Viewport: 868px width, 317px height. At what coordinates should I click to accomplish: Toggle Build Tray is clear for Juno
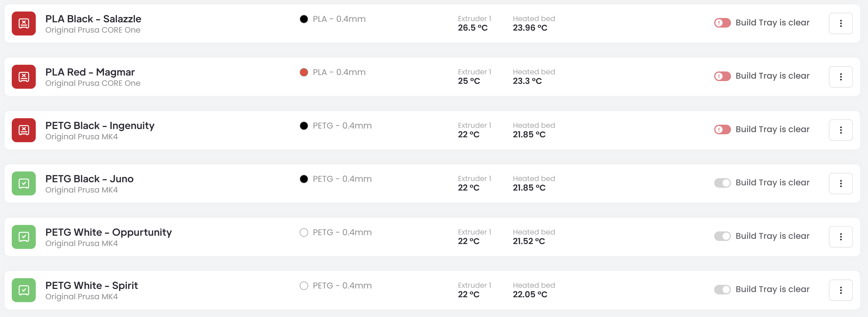coord(722,183)
